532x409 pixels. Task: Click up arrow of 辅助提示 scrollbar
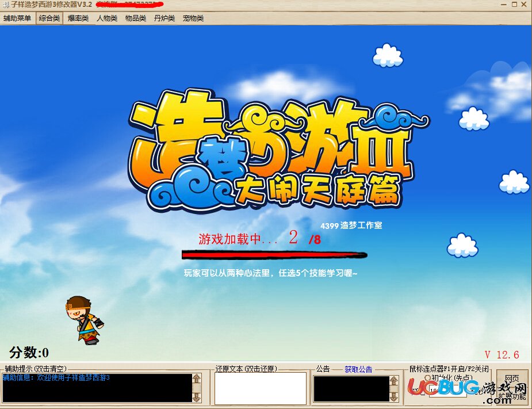197,378
